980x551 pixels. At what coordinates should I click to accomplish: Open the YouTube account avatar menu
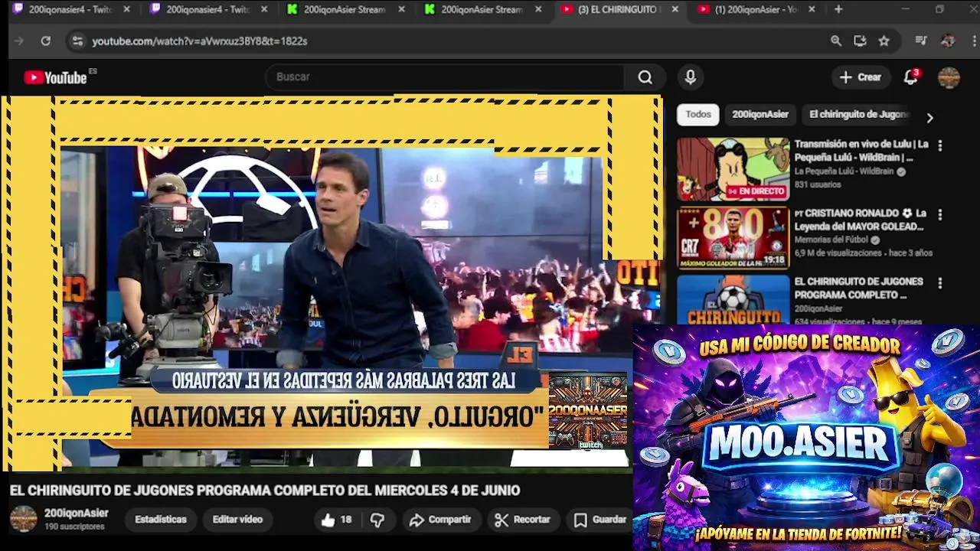949,77
